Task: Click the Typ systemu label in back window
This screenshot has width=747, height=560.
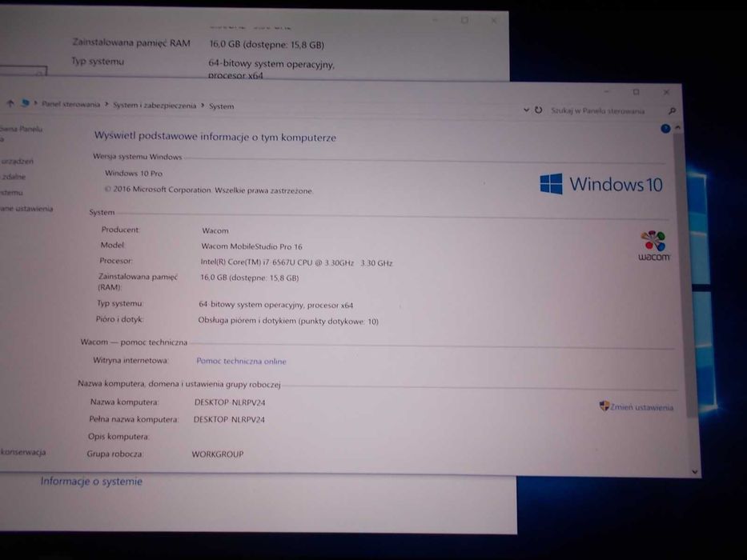Action: click(x=98, y=62)
